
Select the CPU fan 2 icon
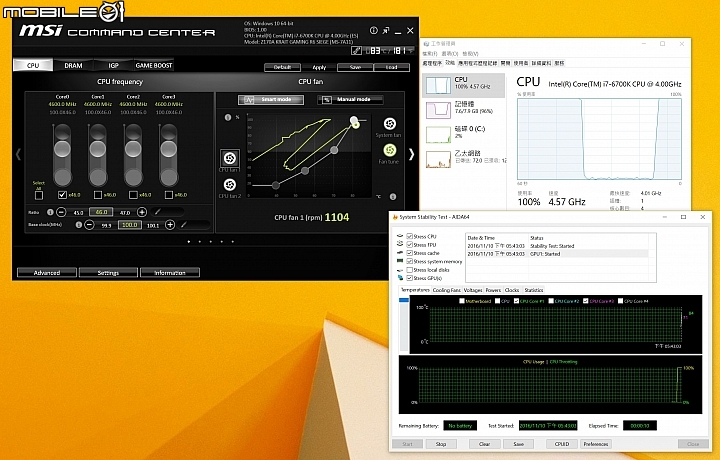(230, 185)
